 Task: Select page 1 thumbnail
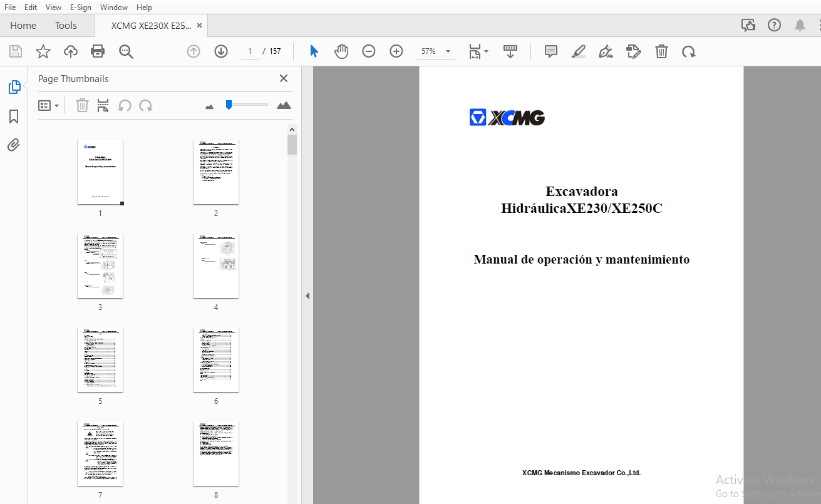point(100,172)
